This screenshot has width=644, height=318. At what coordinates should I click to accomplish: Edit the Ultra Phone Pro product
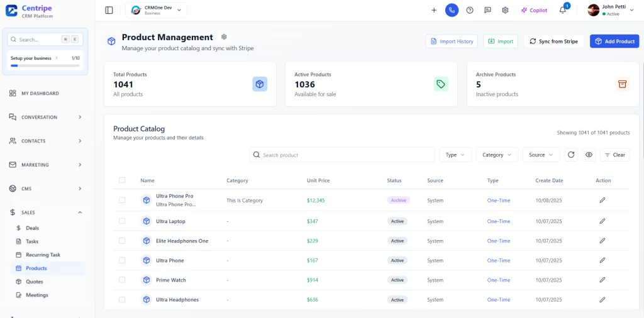click(602, 200)
